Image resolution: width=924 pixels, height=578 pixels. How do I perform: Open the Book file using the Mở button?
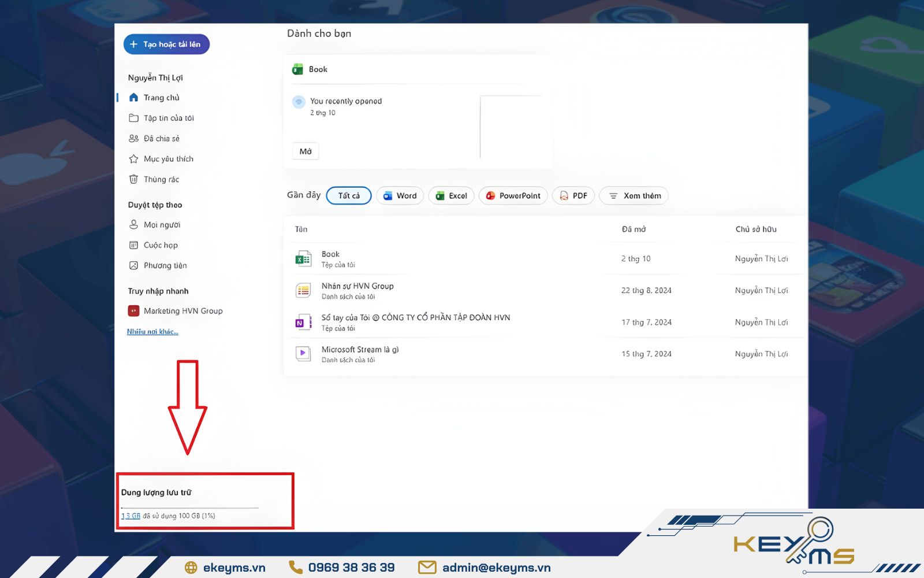(x=305, y=151)
